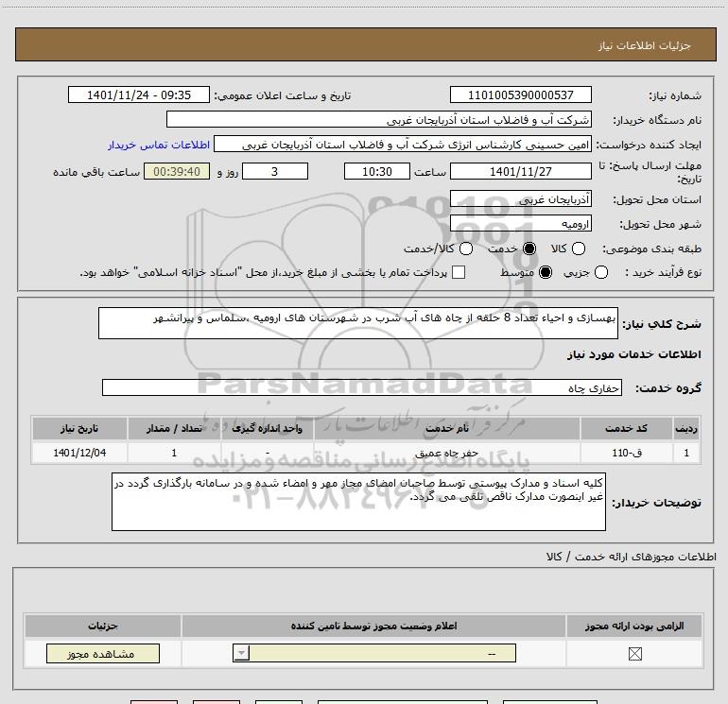Click service name cell حفر چاه عمیق
The image size is (728, 704).
pyautogui.click(x=446, y=453)
